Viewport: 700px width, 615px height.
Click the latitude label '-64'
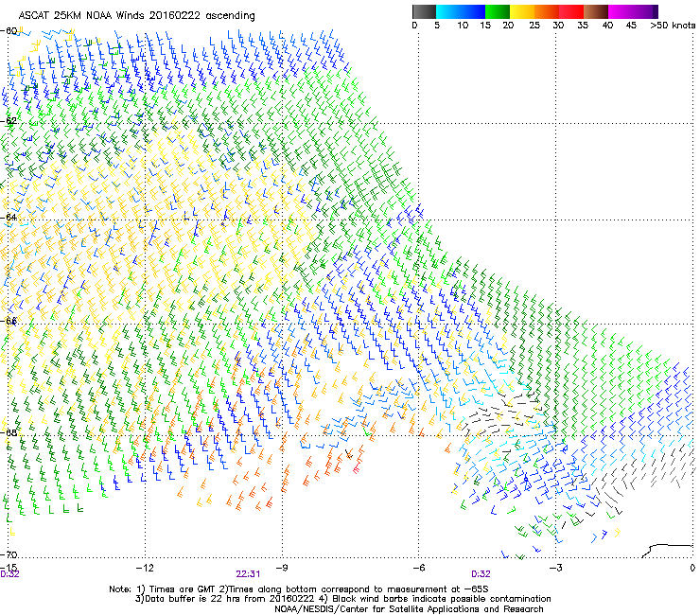(9, 217)
